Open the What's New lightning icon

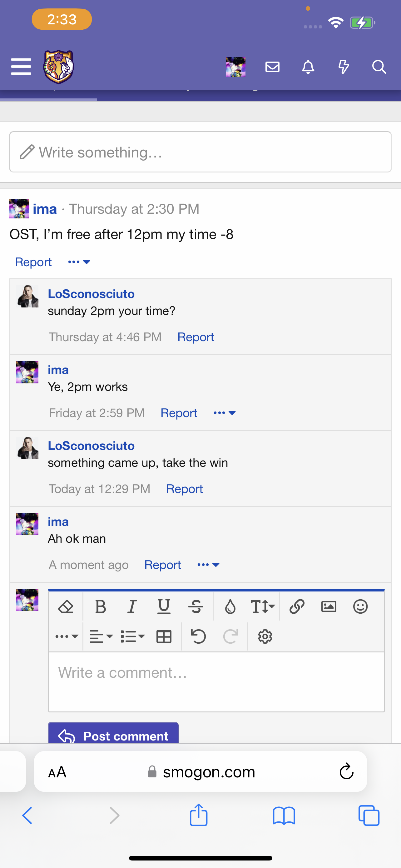(344, 67)
